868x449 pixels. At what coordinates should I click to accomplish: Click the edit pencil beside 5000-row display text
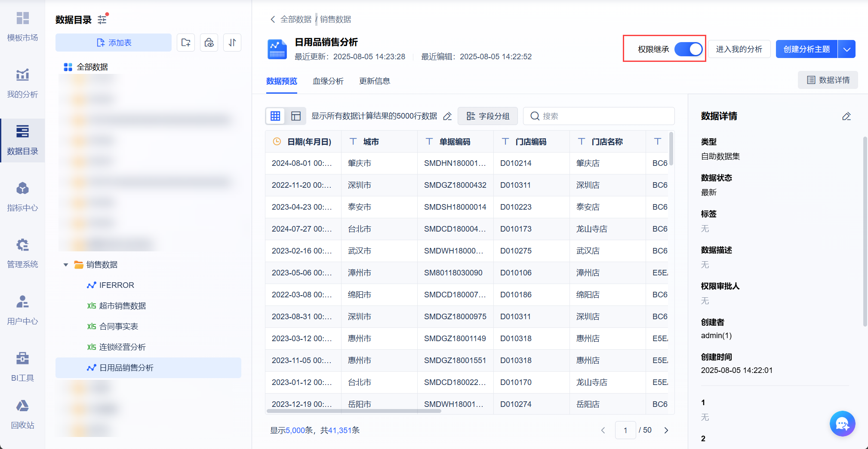pos(447,116)
